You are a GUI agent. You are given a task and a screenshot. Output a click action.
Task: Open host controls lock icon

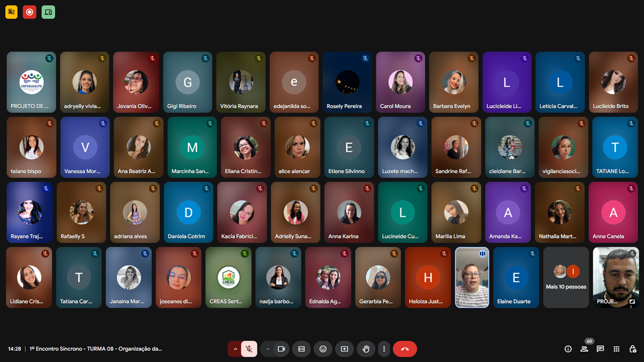633,349
